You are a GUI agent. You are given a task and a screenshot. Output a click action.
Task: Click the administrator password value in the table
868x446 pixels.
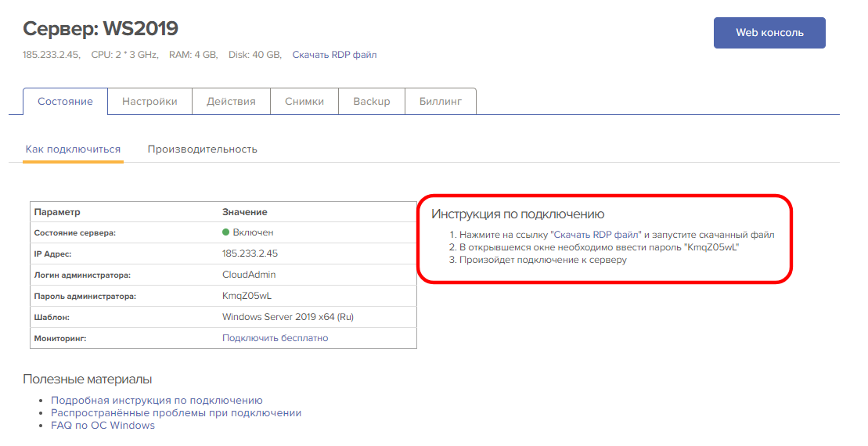[x=247, y=296]
